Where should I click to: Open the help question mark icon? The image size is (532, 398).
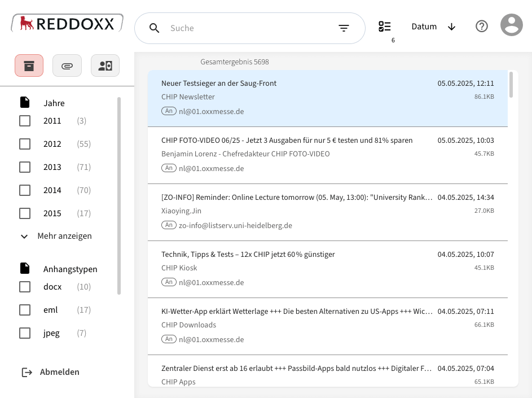(x=481, y=26)
